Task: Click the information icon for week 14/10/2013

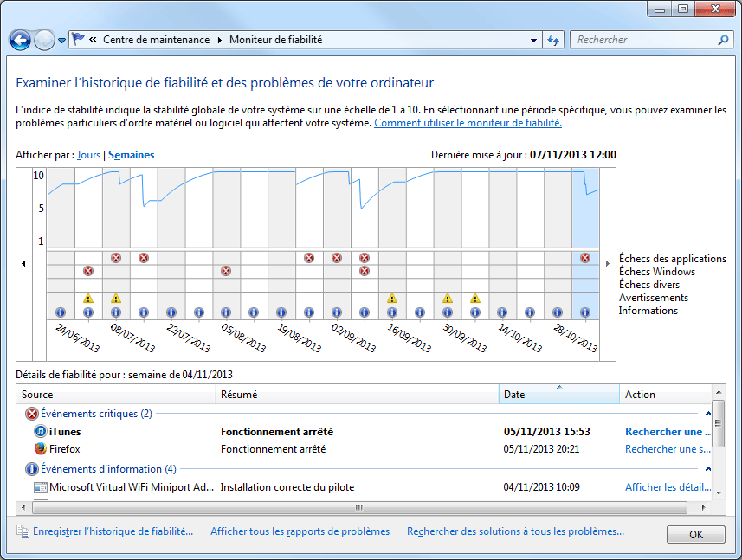Action: [x=502, y=312]
